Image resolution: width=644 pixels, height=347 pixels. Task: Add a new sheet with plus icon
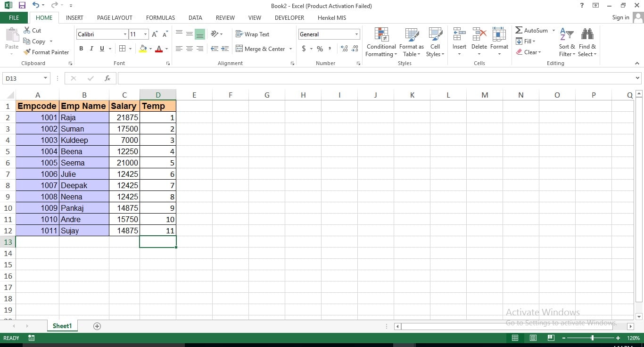pyautogui.click(x=97, y=326)
